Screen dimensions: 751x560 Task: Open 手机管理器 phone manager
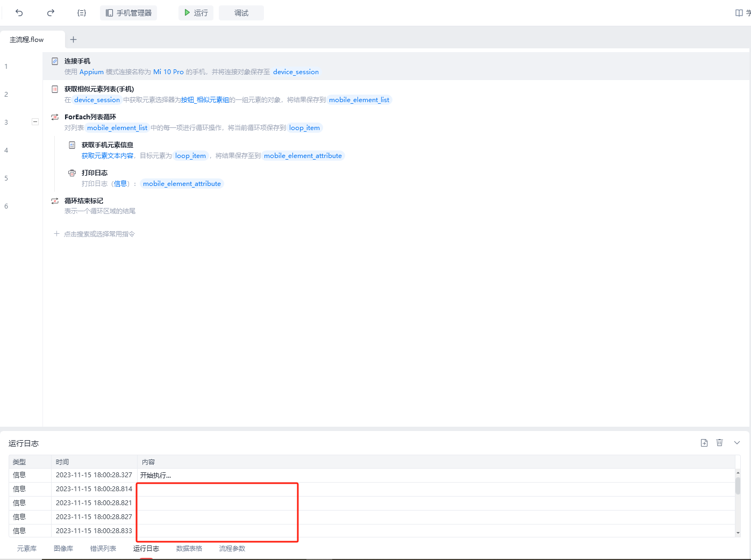pyautogui.click(x=128, y=13)
